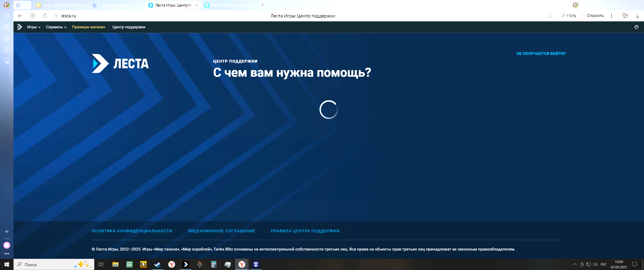Click the Не получается войти? link

pyautogui.click(x=541, y=54)
